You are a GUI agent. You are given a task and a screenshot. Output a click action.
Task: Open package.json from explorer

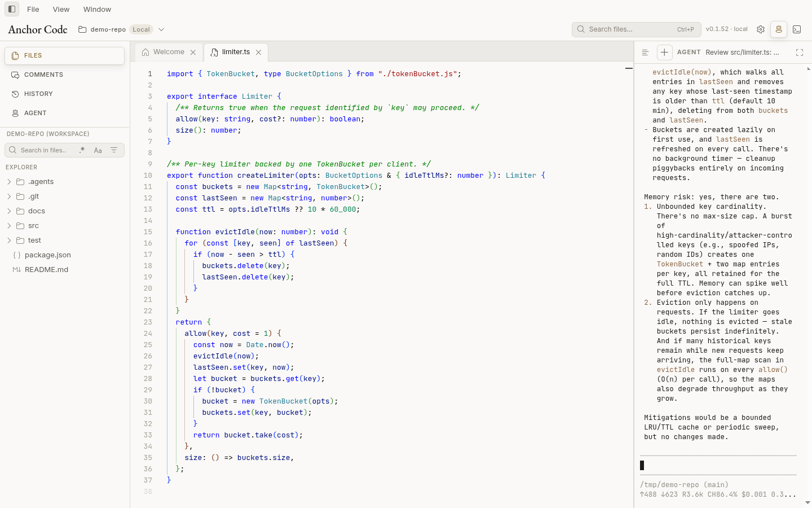tap(65, 255)
